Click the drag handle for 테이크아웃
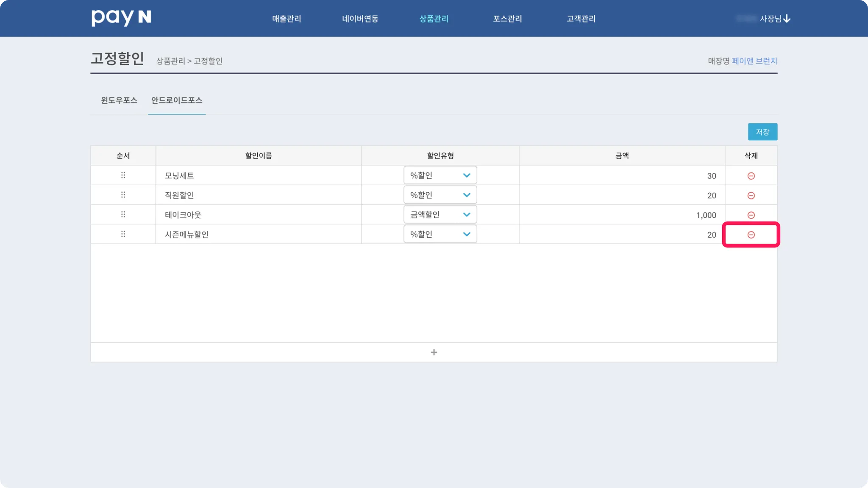The image size is (868, 488). tap(123, 214)
